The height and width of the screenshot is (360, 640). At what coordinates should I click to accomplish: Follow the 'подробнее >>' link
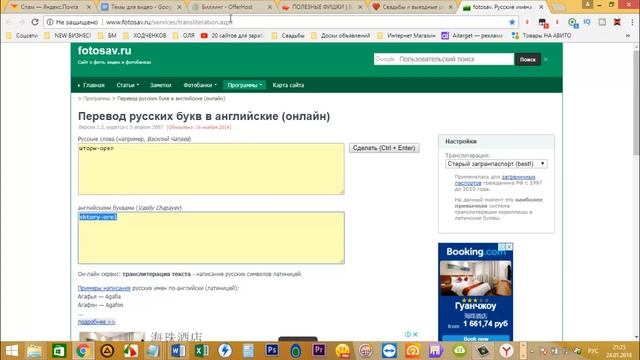click(96, 322)
